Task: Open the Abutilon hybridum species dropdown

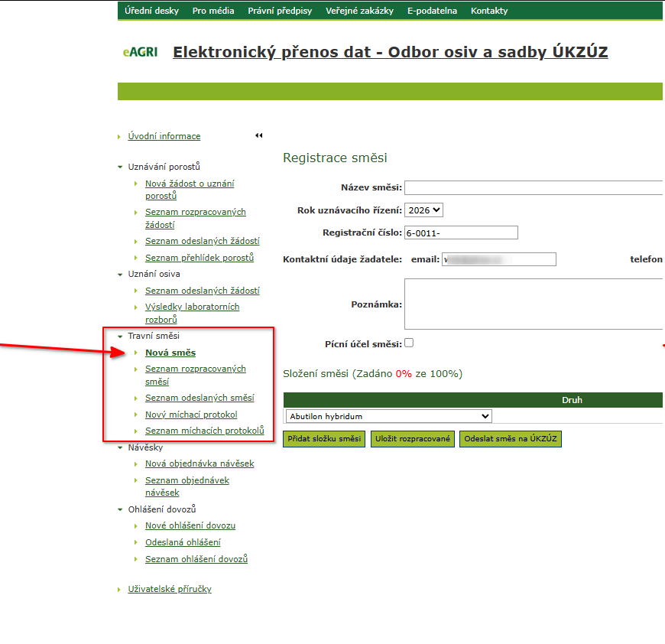Action: coord(388,416)
